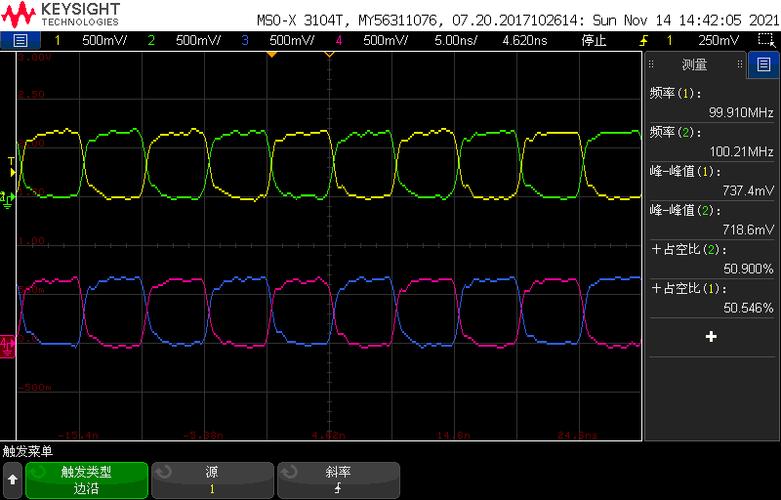Click the 5.00ns/ timebase setting
Screen dimensions: 781x500
[455, 40]
